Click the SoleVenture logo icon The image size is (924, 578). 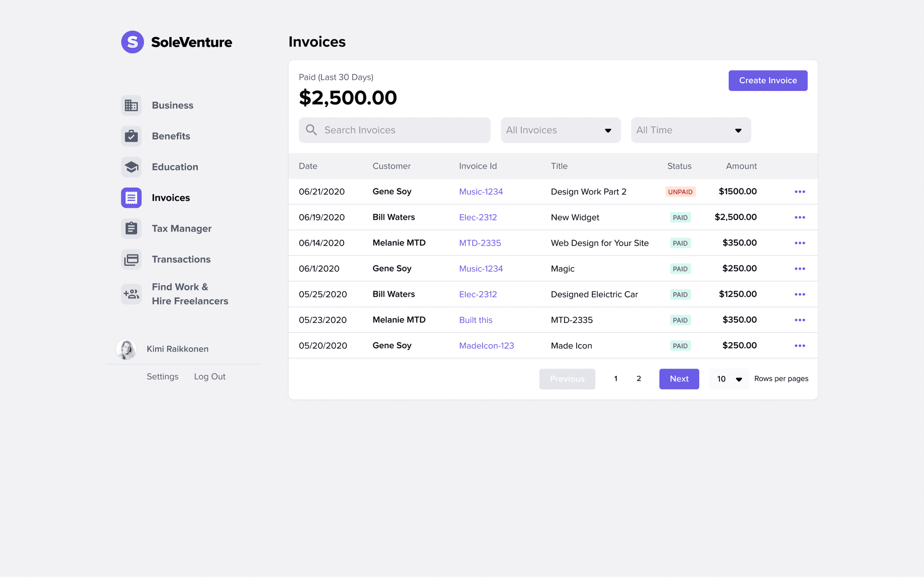[132, 42]
